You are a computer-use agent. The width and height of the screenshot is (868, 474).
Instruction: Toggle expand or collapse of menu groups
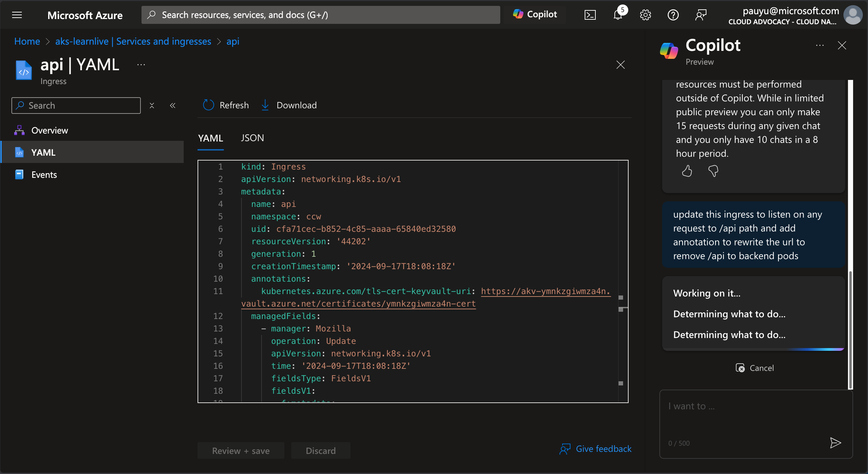coord(152,106)
